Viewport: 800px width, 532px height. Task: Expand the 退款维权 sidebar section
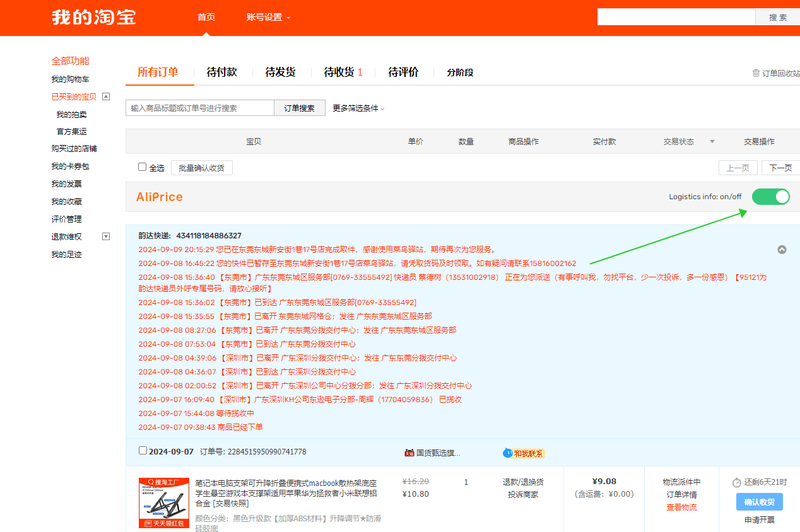pos(106,236)
